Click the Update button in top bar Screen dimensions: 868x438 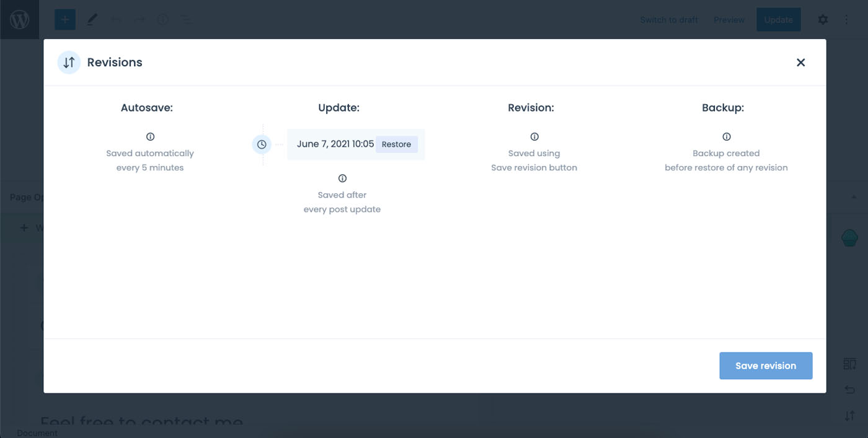[x=778, y=20]
